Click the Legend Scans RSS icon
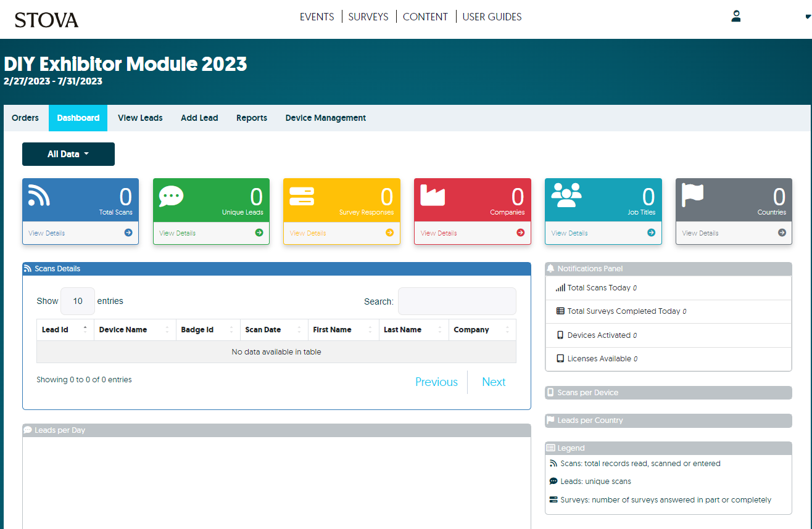812x529 pixels. coord(553,464)
